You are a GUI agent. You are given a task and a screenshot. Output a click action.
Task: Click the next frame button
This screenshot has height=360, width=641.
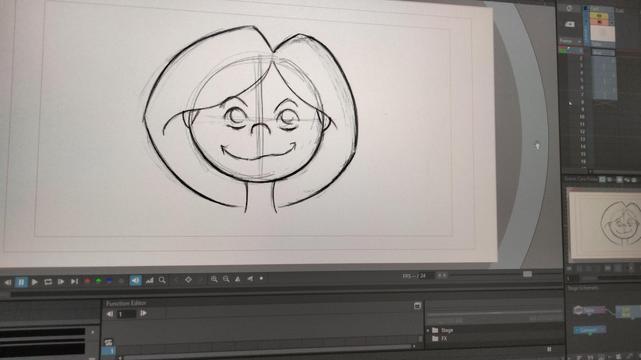point(61,282)
